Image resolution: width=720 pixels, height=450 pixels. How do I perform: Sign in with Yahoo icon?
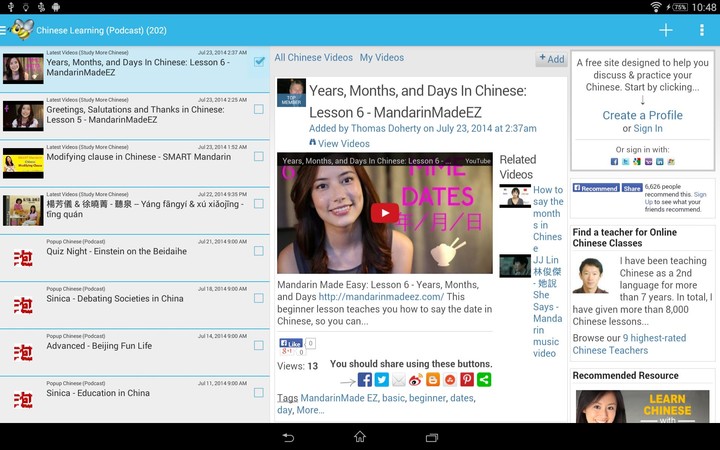pos(648,162)
